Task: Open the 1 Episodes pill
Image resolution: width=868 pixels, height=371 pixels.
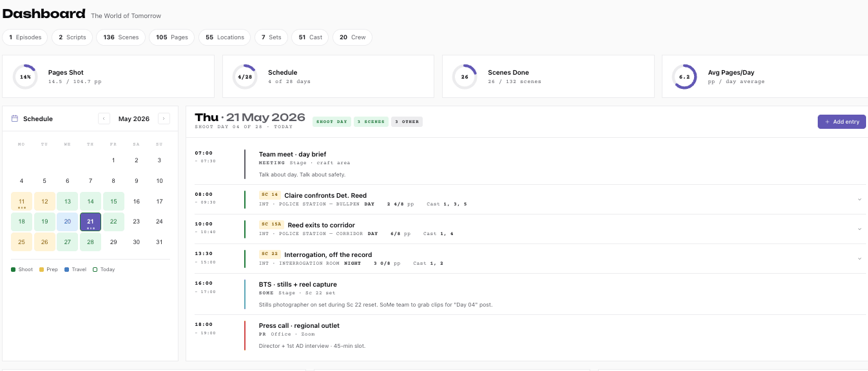Action: [25, 37]
